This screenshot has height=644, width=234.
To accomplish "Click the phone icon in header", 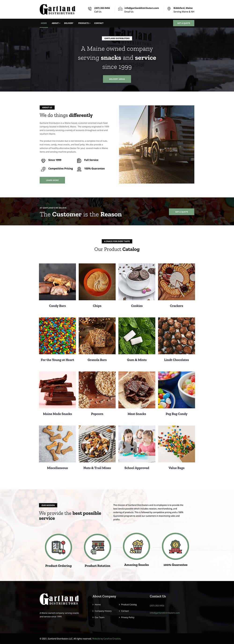I will point(90,9).
